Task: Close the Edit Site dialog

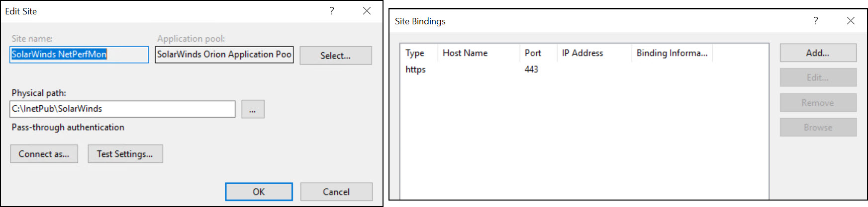Action: click(367, 11)
